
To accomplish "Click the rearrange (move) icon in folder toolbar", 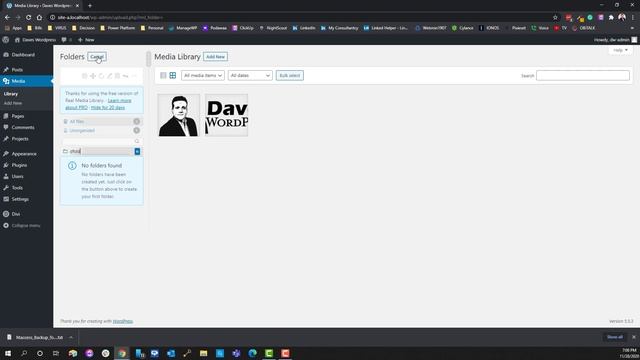I will 93,76.
